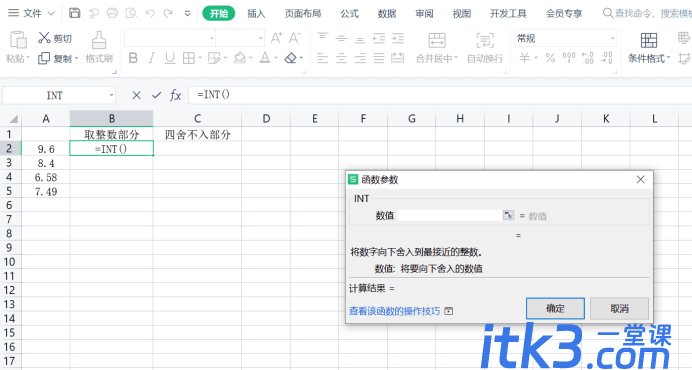
Task: Switch to the 开发工具 ribbon tab
Action: click(508, 14)
